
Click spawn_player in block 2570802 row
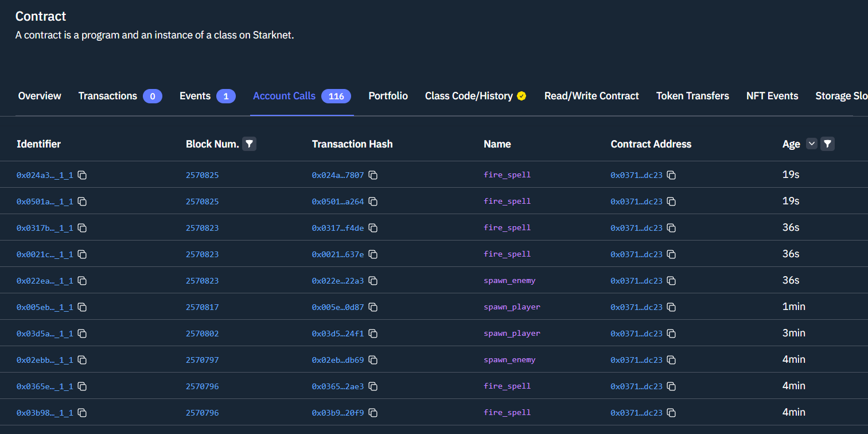pyautogui.click(x=512, y=334)
